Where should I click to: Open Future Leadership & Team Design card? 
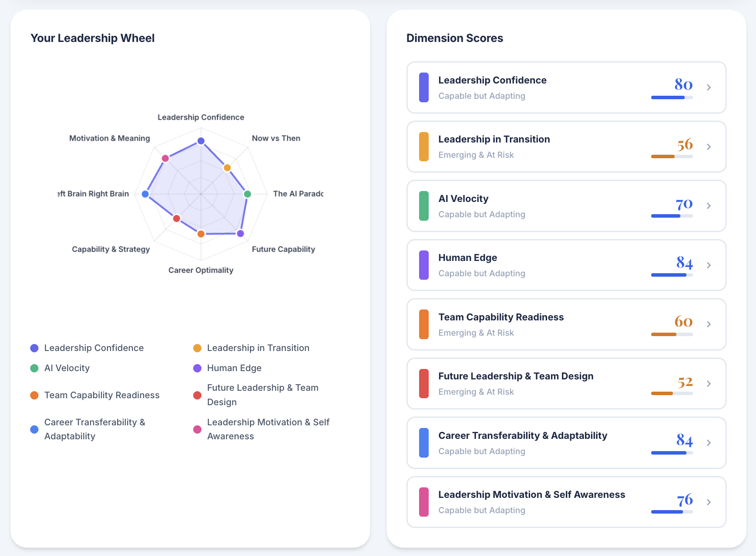tap(566, 384)
